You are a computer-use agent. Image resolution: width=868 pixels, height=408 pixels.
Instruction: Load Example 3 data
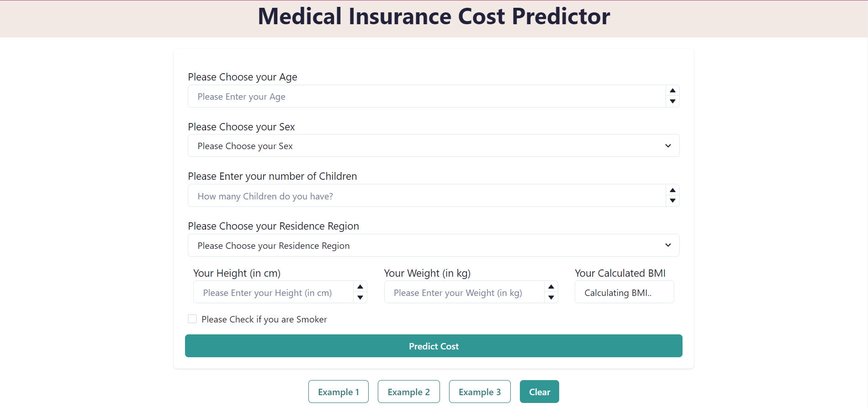480,392
